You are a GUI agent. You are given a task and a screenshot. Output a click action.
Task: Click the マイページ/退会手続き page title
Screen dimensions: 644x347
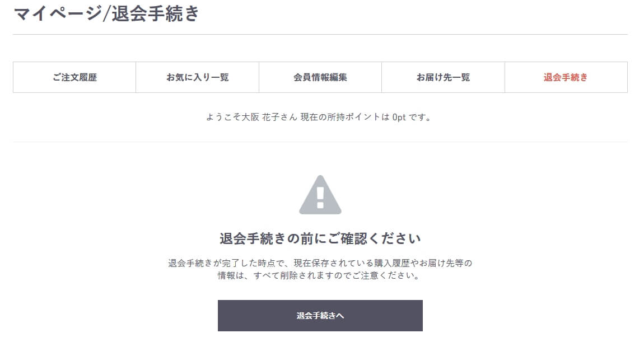tap(106, 13)
